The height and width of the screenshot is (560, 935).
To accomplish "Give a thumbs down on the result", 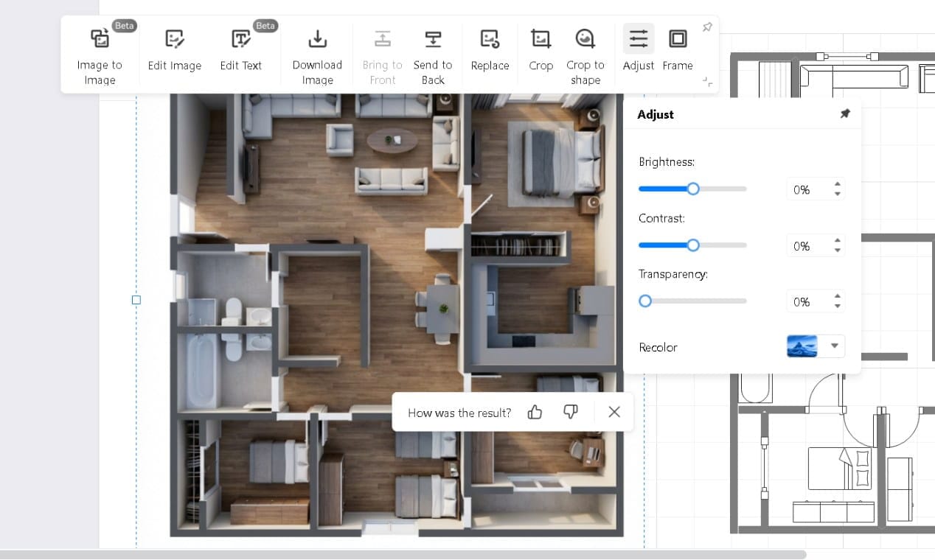I will pyautogui.click(x=570, y=412).
